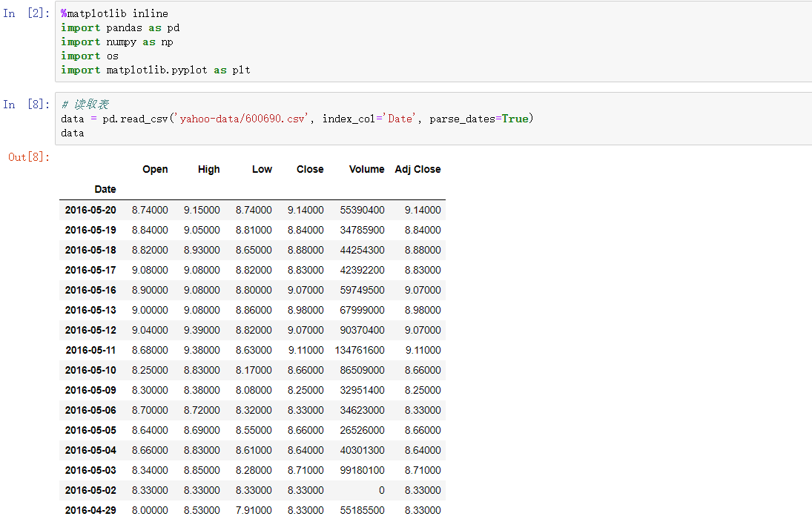Click Low value 8.17000
Screen dimensions: 812x519
pos(254,371)
